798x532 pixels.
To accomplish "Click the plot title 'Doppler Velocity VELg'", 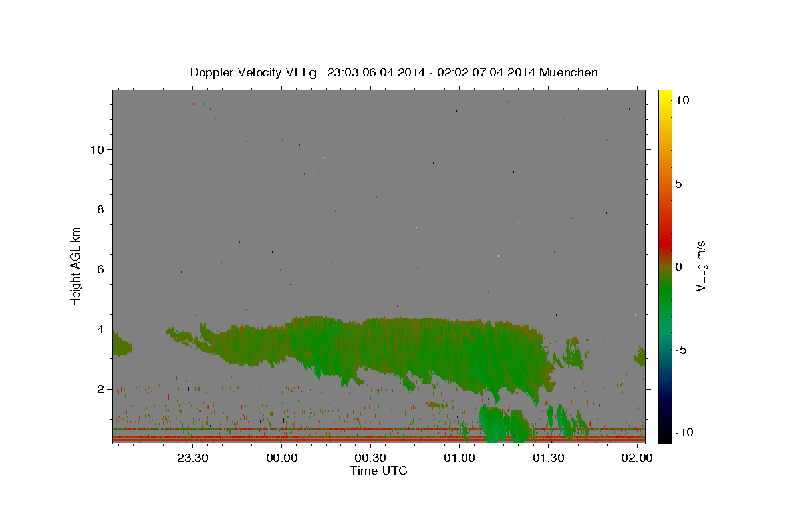I will tap(255, 72).
